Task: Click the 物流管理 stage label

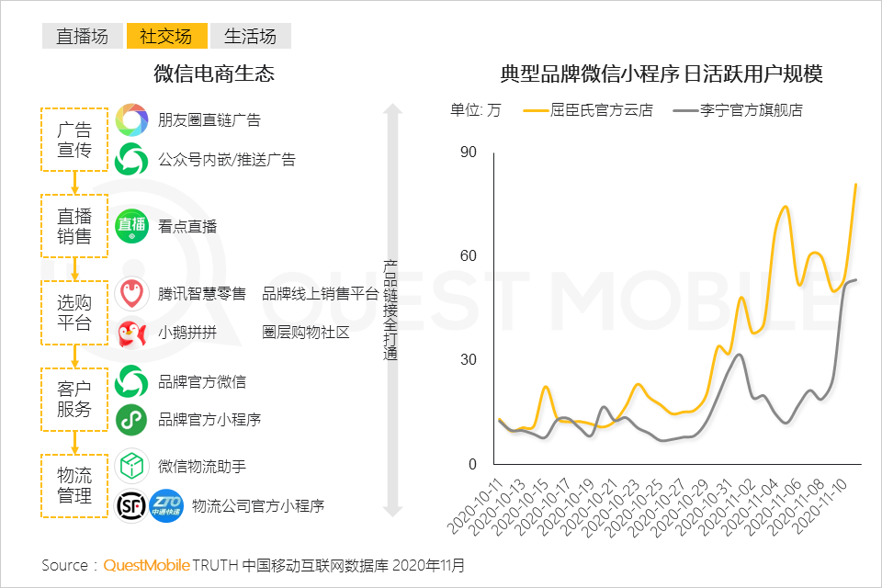Action: click(x=73, y=485)
